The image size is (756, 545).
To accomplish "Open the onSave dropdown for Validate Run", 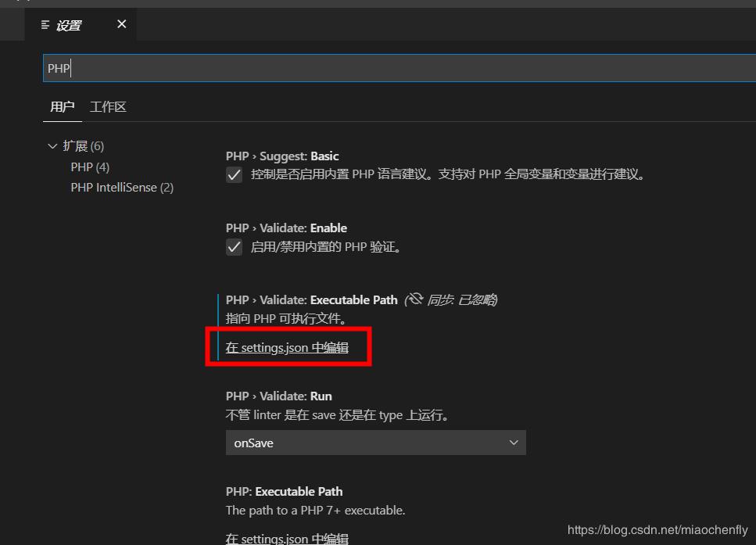I will (375, 443).
